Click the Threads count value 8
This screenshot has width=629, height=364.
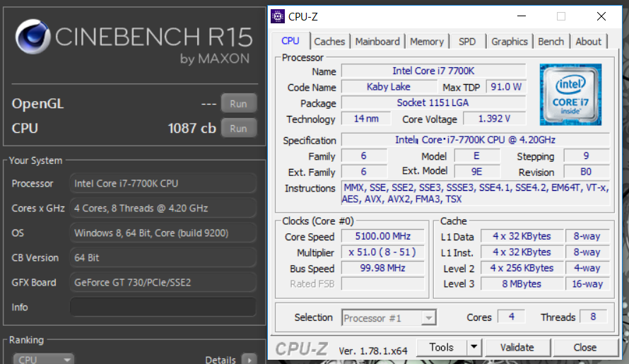pos(593,317)
